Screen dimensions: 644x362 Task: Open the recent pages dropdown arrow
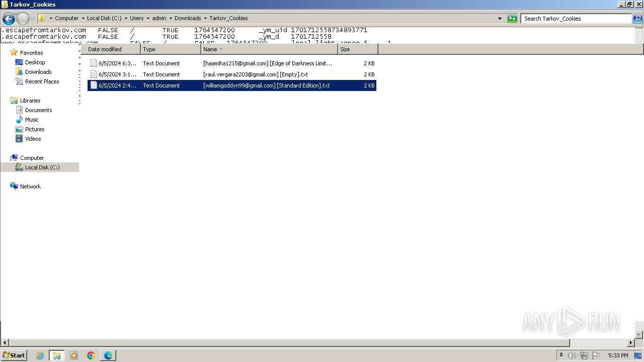point(32,19)
